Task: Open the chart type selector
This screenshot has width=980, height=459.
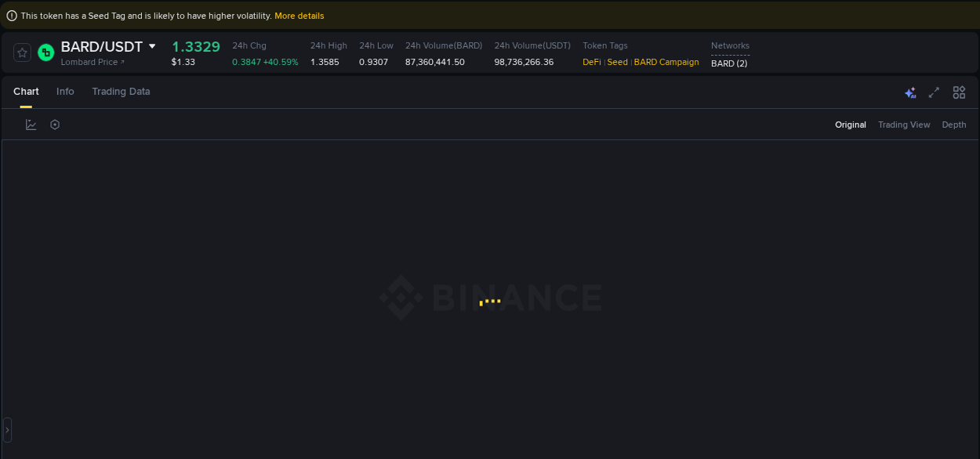Action: 31,124
